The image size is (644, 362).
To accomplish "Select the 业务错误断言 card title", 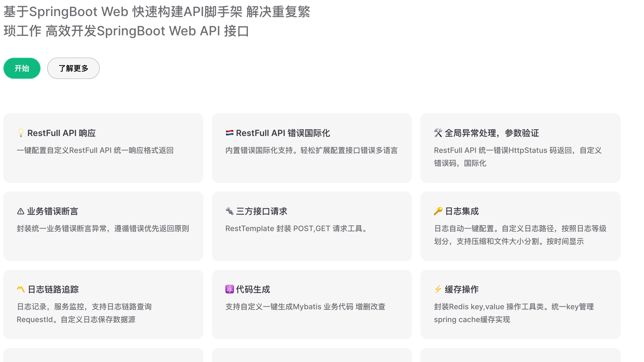I will click(53, 211).
